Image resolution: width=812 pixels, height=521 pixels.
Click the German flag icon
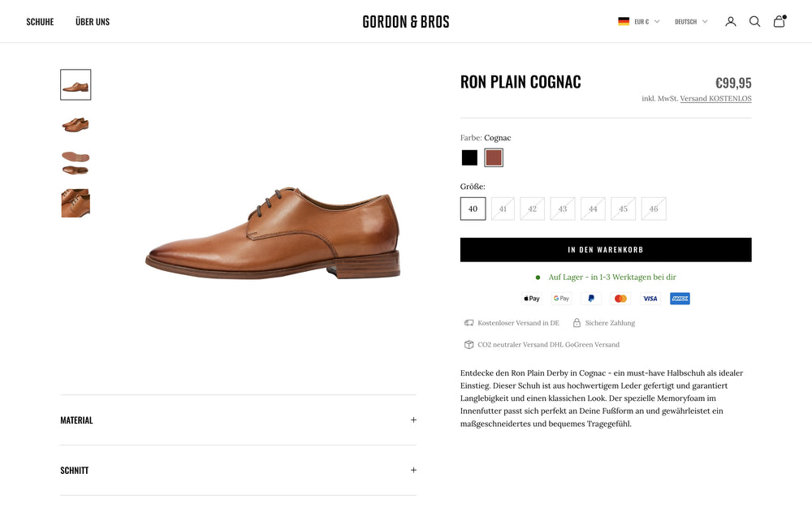[624, 21]
